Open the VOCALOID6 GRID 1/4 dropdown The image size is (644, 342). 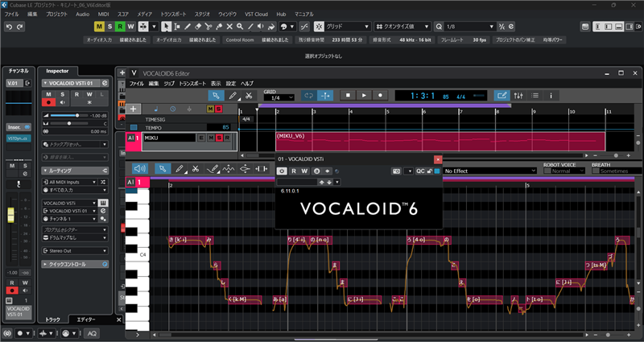point(279,97)
